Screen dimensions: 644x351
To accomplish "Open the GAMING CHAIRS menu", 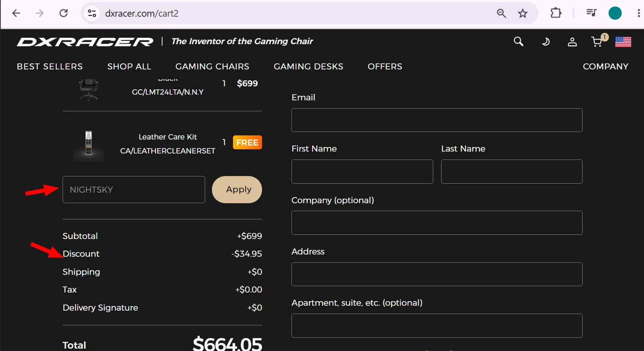I will [x=212, y=67].
